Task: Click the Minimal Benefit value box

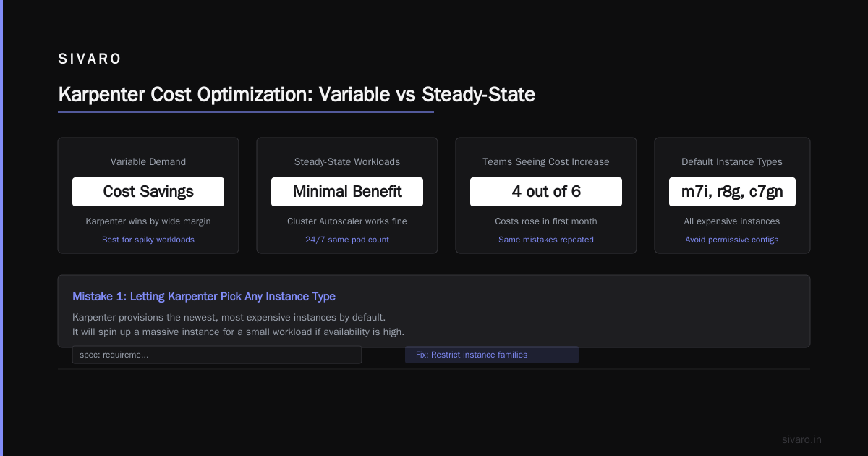Action: tap(347, 192)
